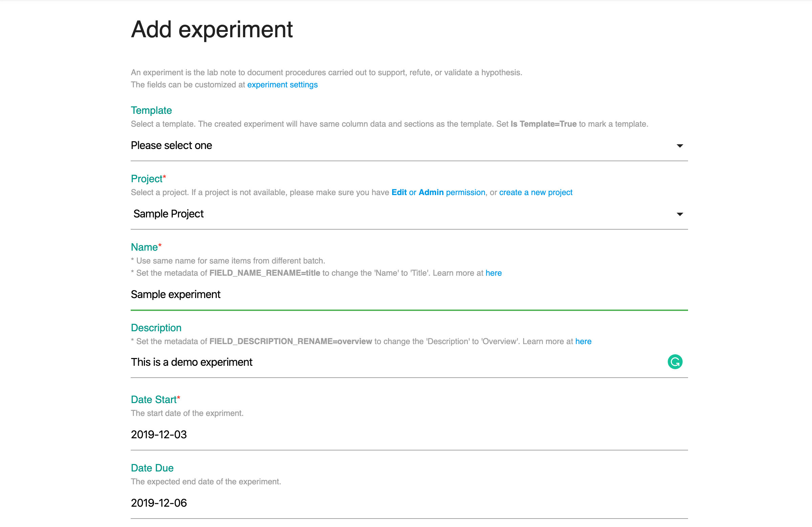The width and height of the screenshot is (812, 527).
Task: Open the 'here' link about FIELD_DESCRIPTION_RENAME
Action: (x=583, y=341)
